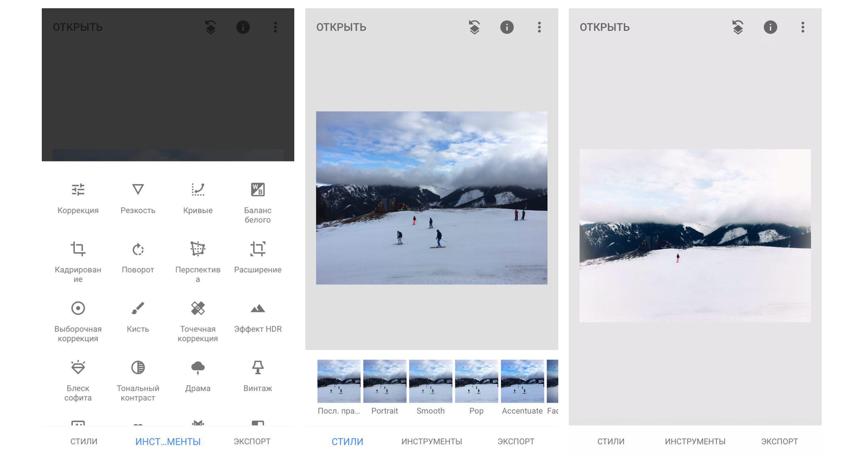Screen dimensions: 868x466
Task: Open the Перспектива perspective tool
Action: click(197, 261)
